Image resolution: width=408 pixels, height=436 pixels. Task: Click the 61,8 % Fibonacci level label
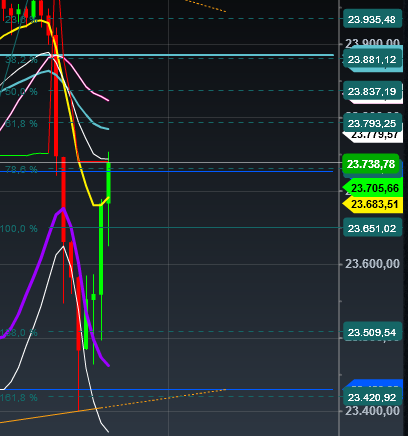(x=21, y=124)
